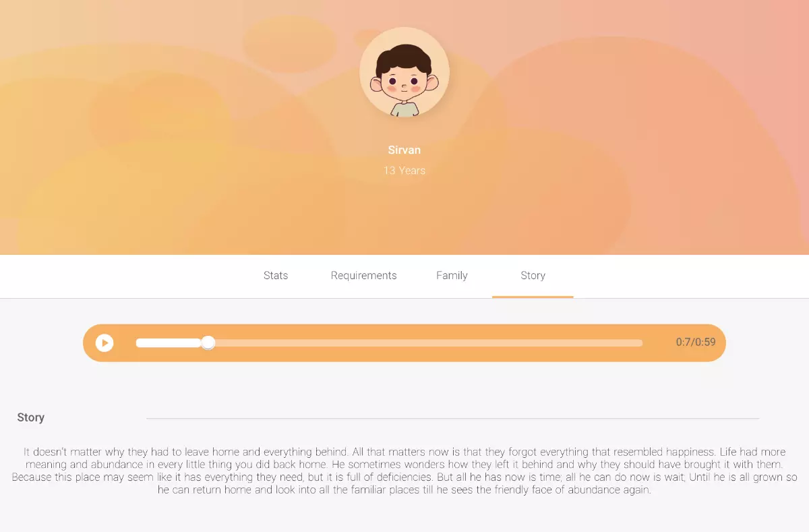Click the Story section heading
The width and height of the screenshot is (809, 532).
(x=31, y=417)
